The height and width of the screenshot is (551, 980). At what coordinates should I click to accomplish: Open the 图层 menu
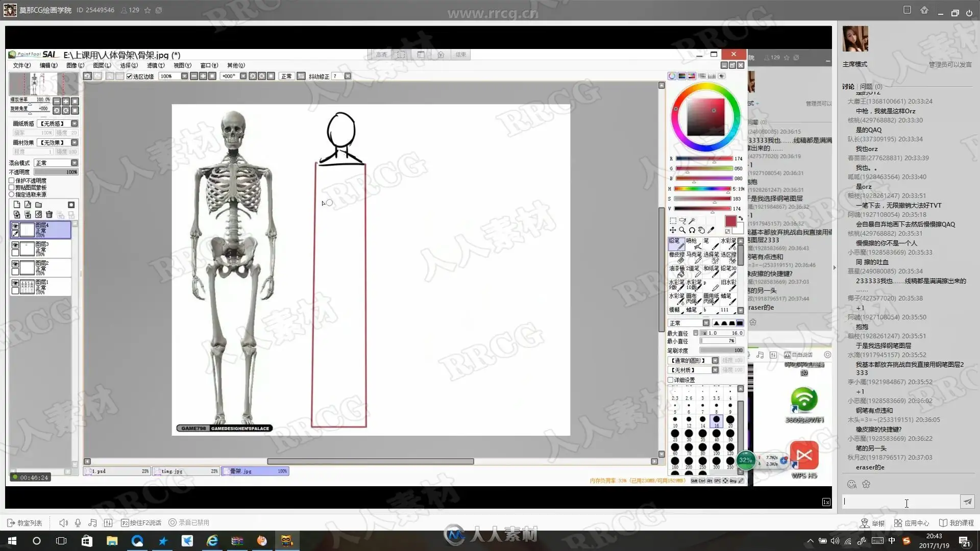coord(102,65)
